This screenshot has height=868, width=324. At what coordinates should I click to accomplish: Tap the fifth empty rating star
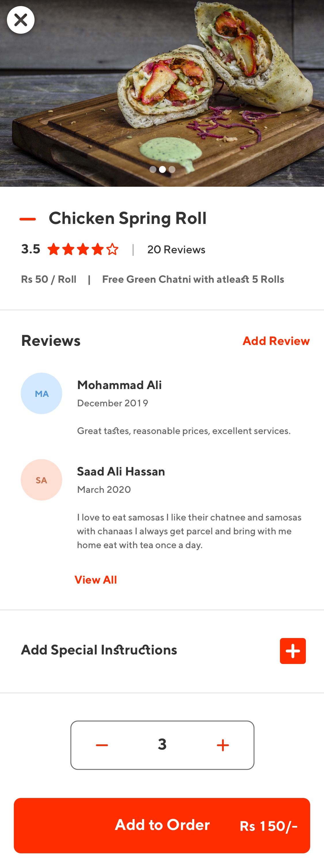pos(112,249)
